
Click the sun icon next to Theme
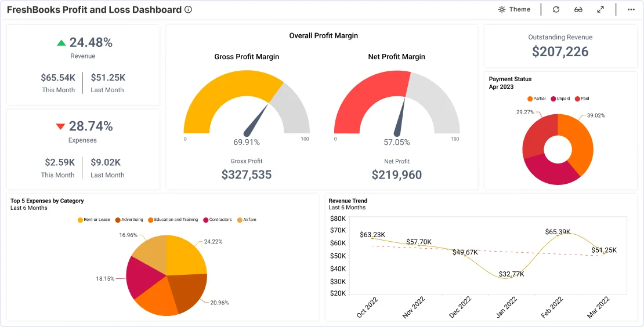[x=502, y=9]
